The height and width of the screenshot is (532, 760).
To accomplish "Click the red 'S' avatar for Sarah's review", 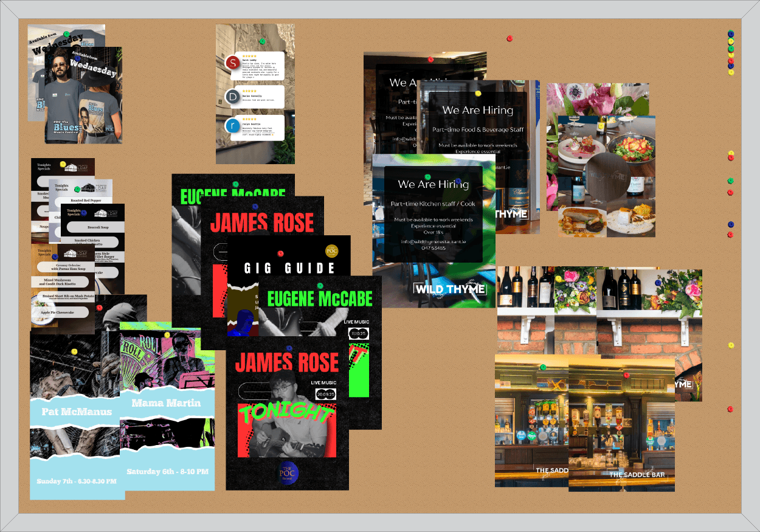I will click(x=232, y=63).
